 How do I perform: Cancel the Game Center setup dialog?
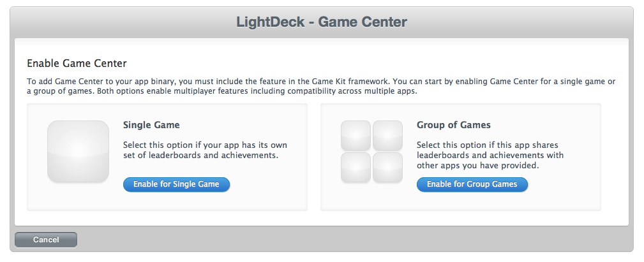pyautogui.click(x=46, y=240)
